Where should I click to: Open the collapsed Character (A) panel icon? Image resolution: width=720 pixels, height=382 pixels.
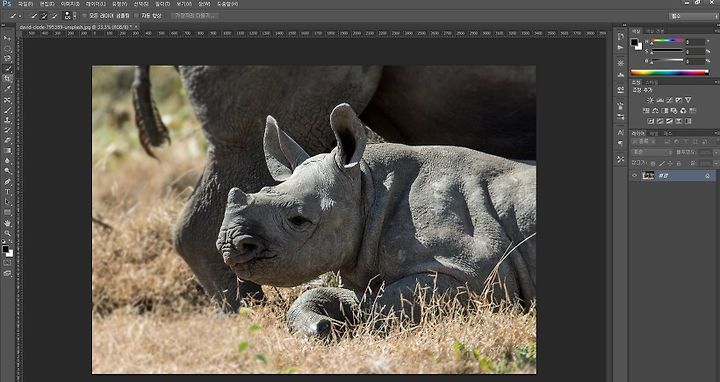(621, 132)
